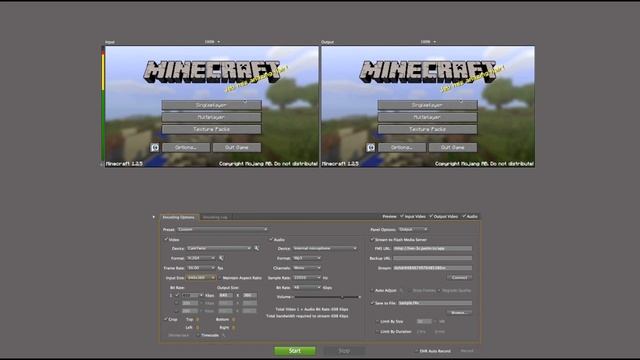Click the first Output Size height field
Screen dimensions: 640x360
click(249, 295)
